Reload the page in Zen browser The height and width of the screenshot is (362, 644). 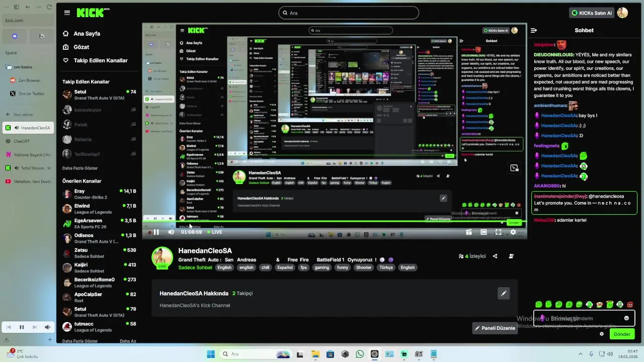coord(49,7)
